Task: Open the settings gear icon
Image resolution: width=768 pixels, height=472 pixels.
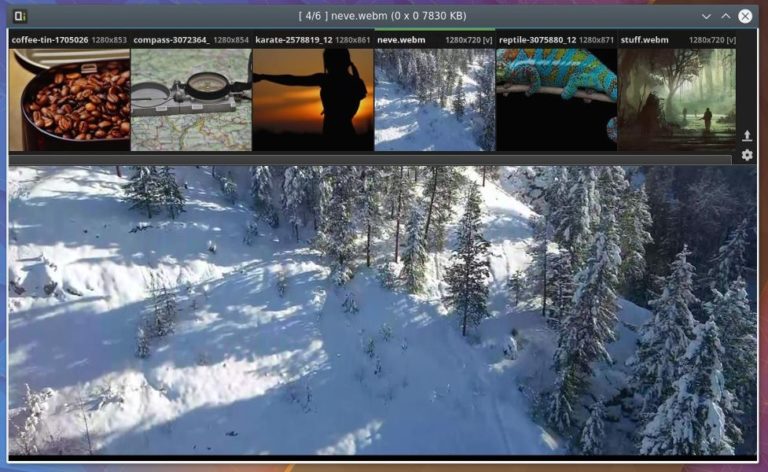Action: [x=746, y=155]
